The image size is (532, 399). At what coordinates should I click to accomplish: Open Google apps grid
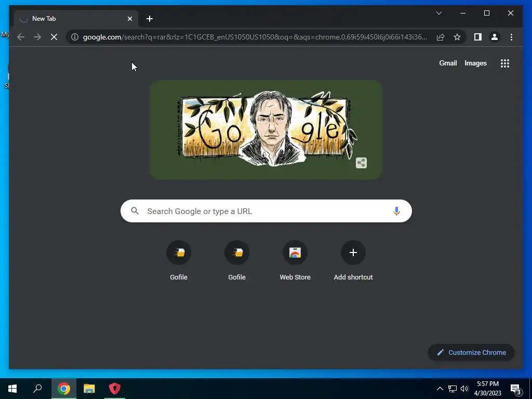pos(505,63)
